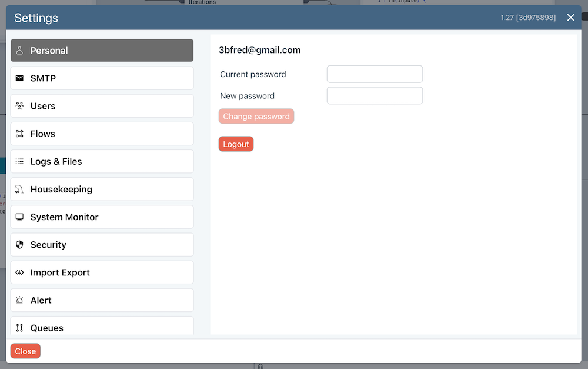Screen dimensions: 588x369
Task: Click the Personal person icon
Action: (19, 51)
